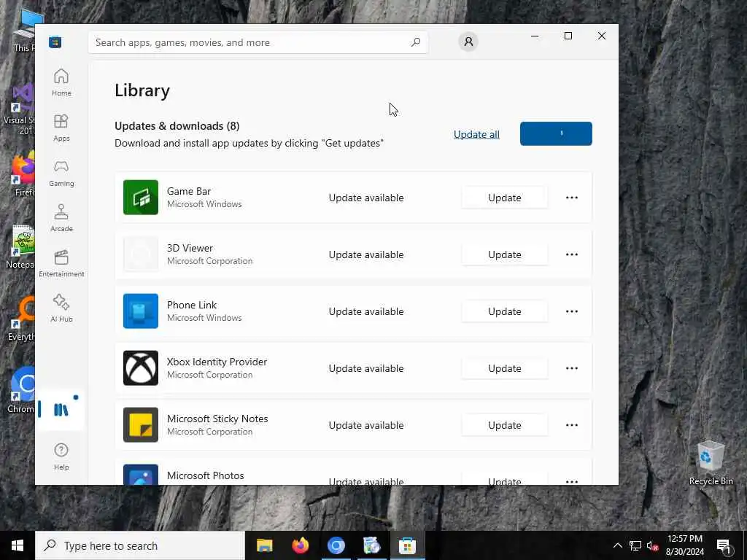Image resolution: width=747 pixels, height=560 pixels.
Task: Open AI Hub in the sidebar
Action: pyautogui.click(x=61, y=308)
